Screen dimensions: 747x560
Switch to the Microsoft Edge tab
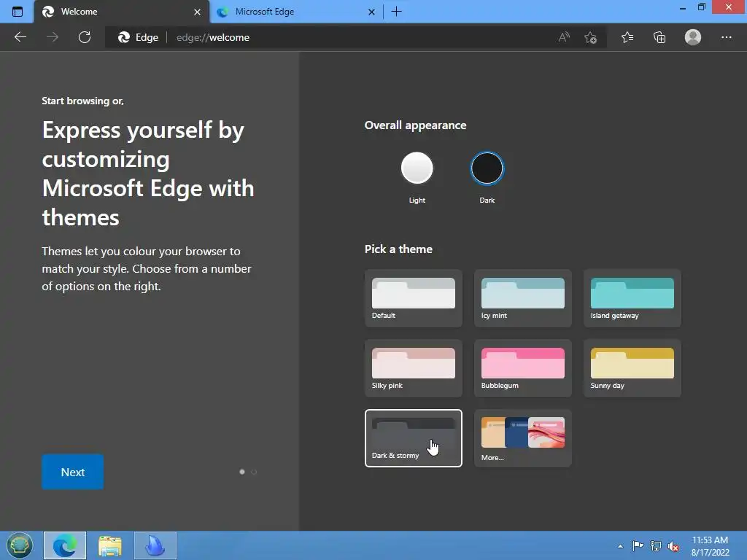(295, 12)
